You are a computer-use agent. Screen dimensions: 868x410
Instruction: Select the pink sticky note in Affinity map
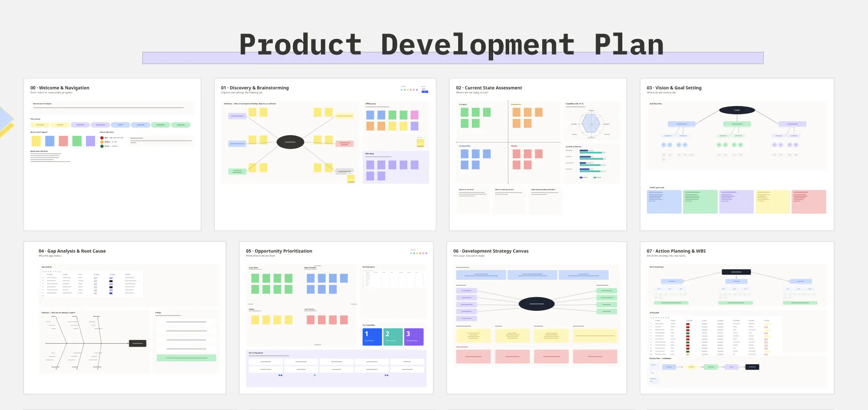pyautogui.click(x=414, y=115)
